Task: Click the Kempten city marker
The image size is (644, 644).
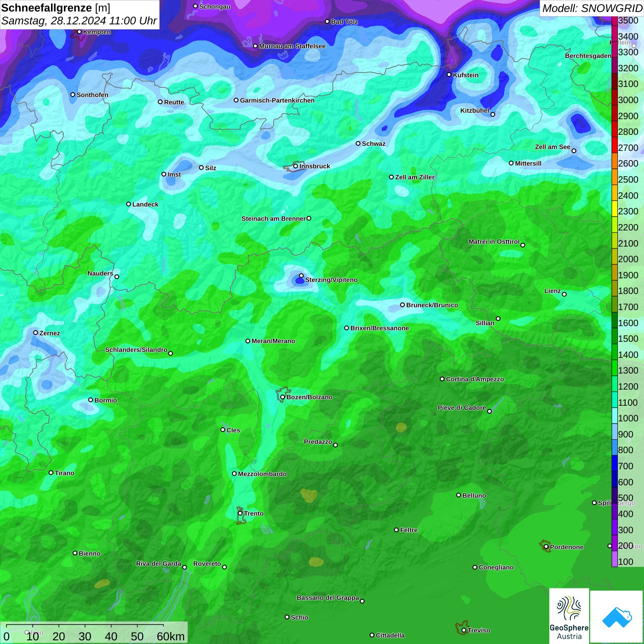Action: (x=79, y=32)
